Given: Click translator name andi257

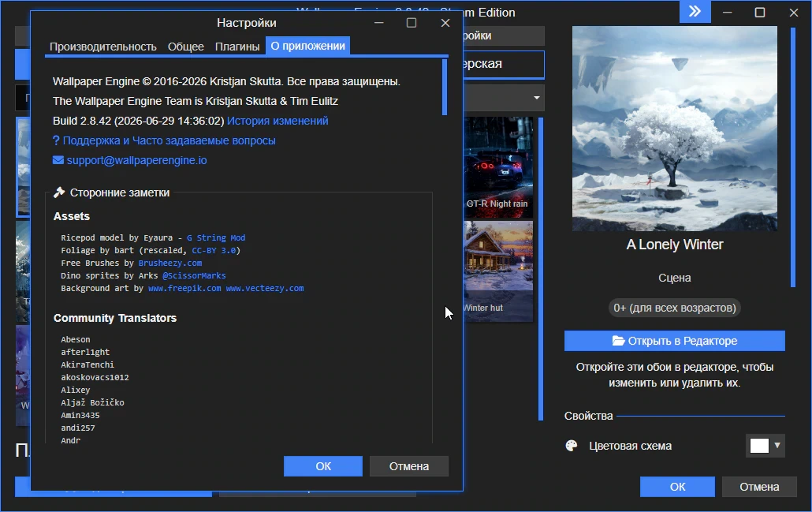Looking at the screenshot, I should coord(78,428).
